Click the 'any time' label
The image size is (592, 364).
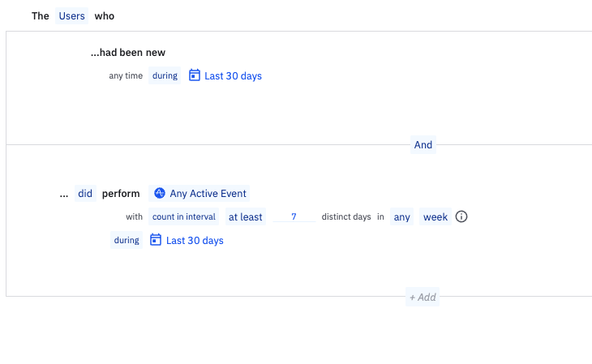(126, 76)
